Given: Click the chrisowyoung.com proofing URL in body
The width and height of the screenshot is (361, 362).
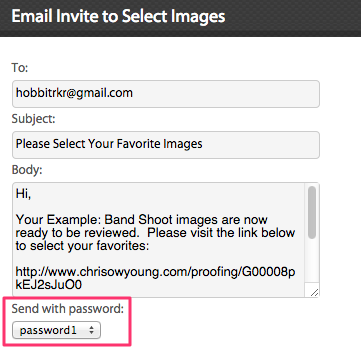Looking at the screenshot, I should click(x=155, y=278).
